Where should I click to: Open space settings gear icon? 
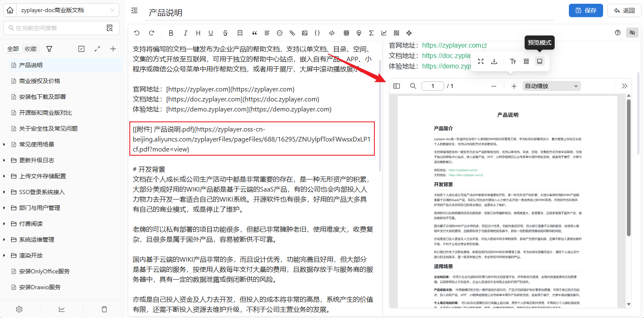[x=19, y=309]
